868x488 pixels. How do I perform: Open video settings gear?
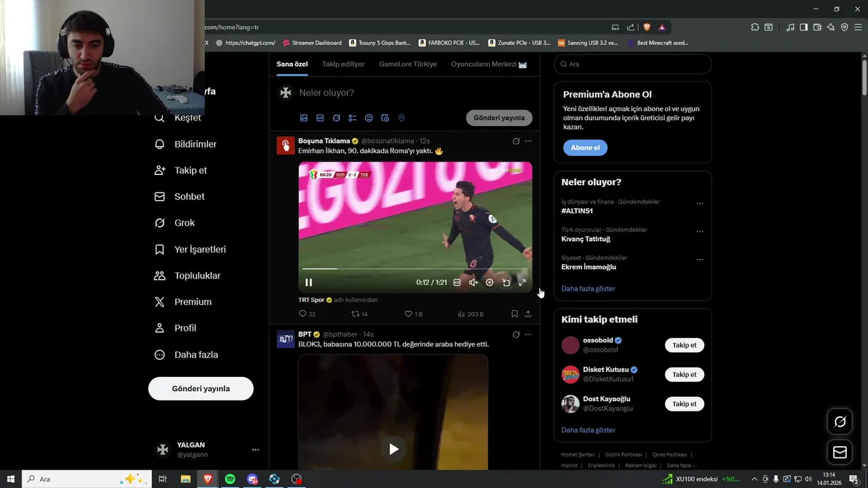coord(490,283)
